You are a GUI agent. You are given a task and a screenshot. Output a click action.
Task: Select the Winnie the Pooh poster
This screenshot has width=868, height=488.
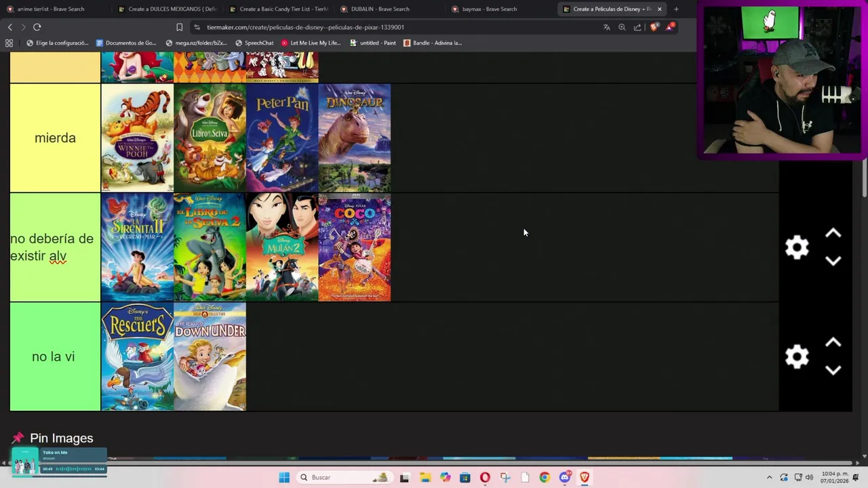coord(137,138)
